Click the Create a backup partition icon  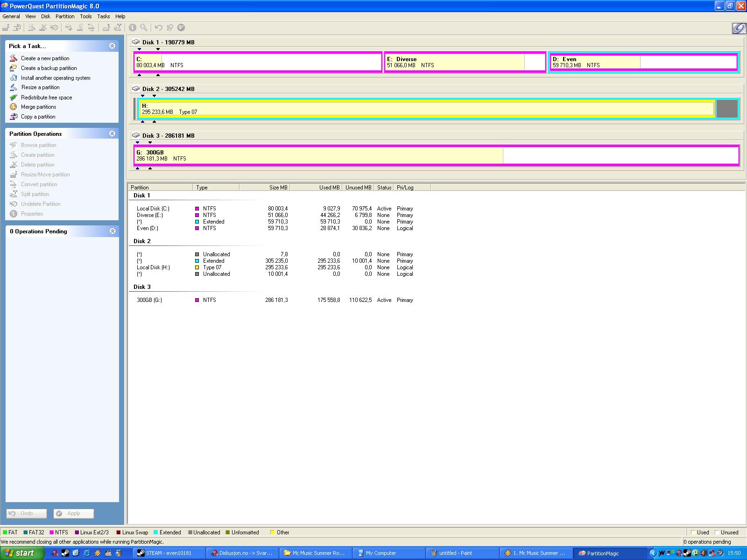(14, 68)
